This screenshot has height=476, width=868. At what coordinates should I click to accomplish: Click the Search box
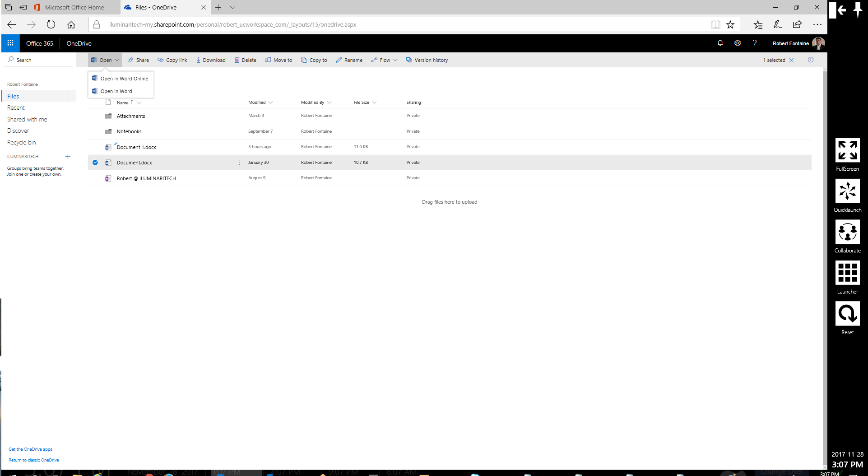click(x=38, y=60)
